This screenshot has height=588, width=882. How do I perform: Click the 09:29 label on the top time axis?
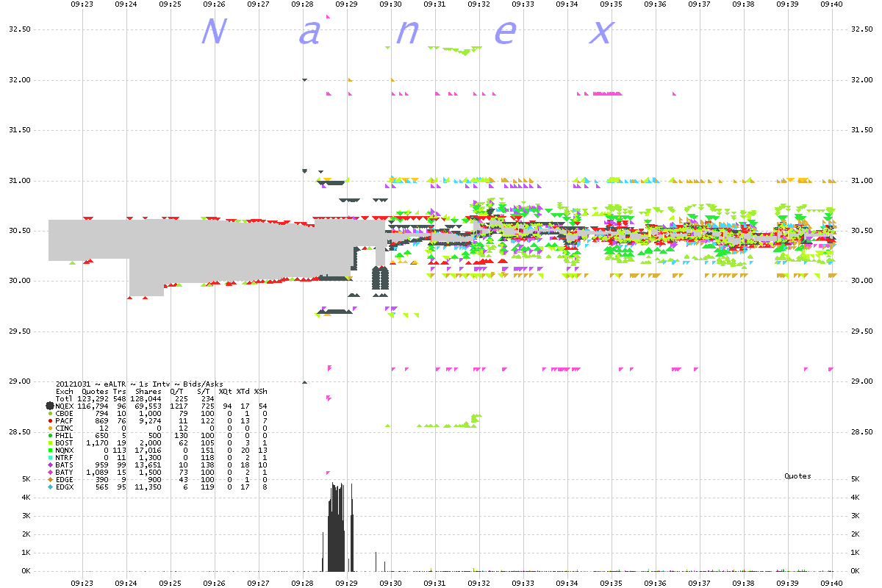(347, 4)
